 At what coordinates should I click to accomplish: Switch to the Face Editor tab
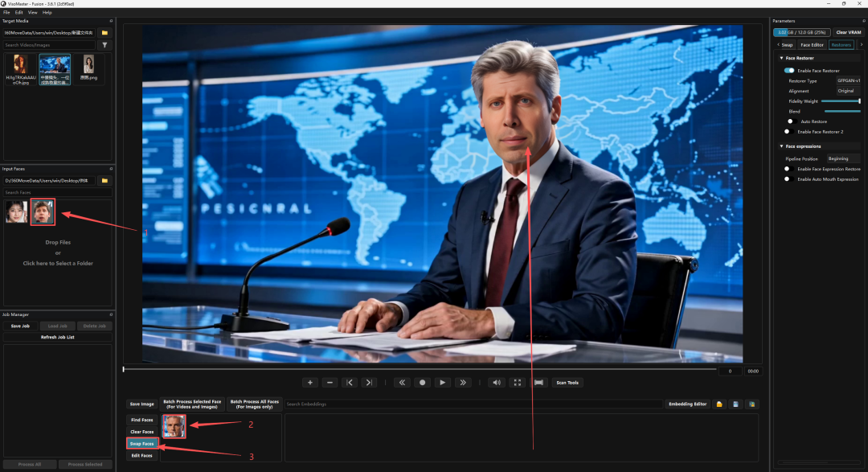tap(812, 45)
